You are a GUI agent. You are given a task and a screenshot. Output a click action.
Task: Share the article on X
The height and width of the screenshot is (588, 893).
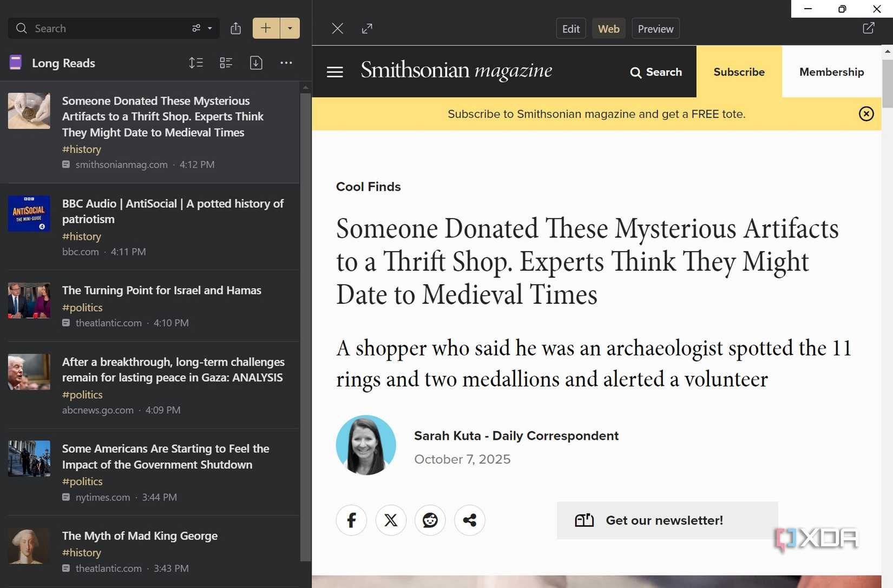click(391, 520)
